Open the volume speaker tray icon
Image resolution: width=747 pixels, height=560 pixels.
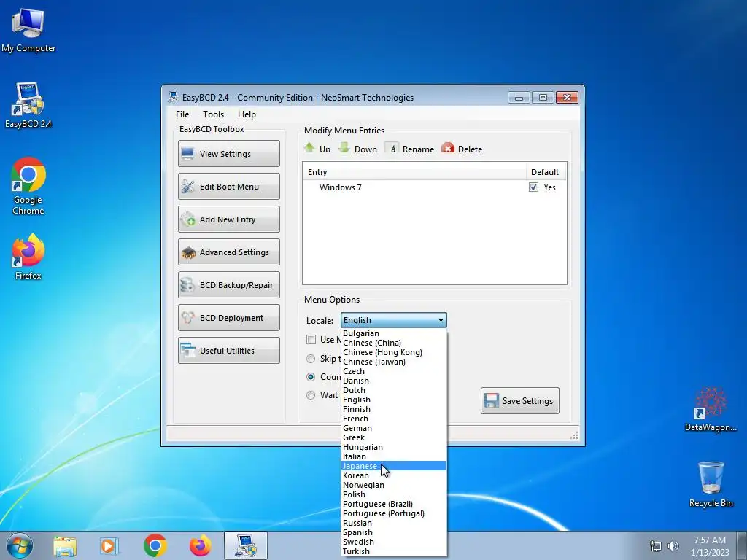673,546
